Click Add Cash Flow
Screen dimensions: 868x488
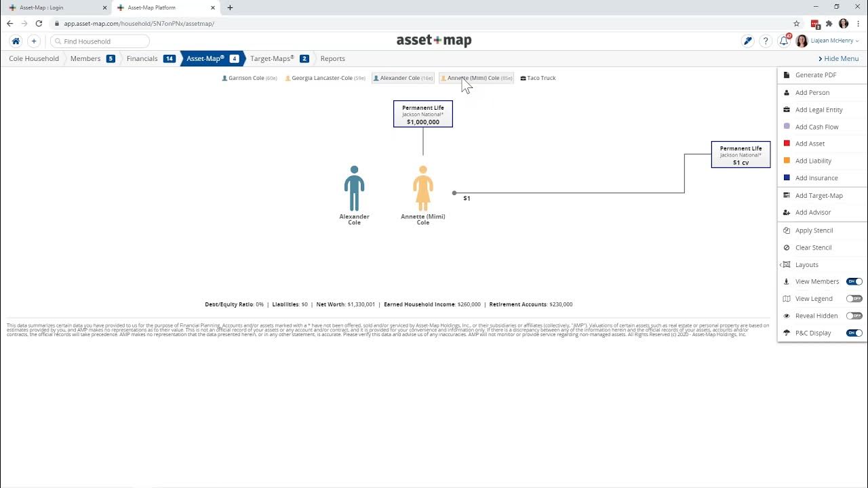point(816,127)
